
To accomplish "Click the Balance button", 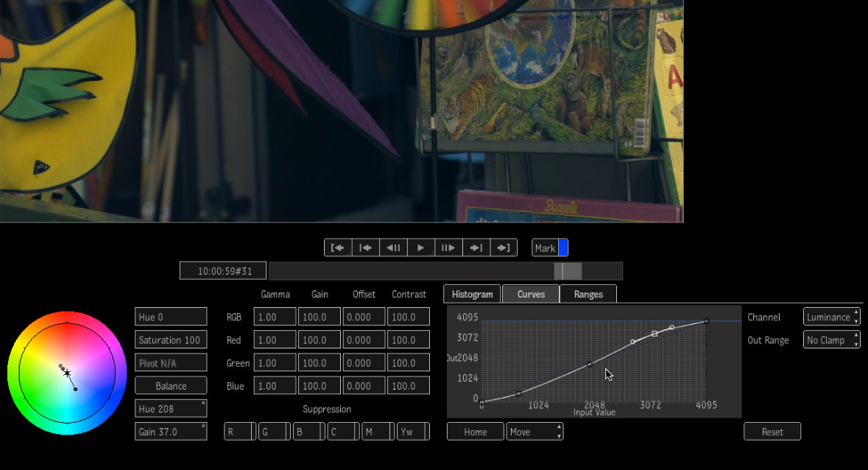I will 171,386.
